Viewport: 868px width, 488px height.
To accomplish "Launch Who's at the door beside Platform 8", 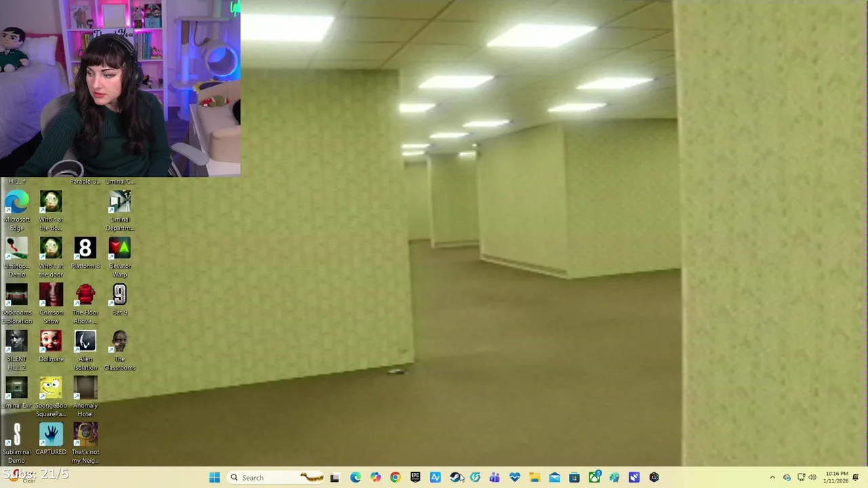I will (x=51, y=258).
